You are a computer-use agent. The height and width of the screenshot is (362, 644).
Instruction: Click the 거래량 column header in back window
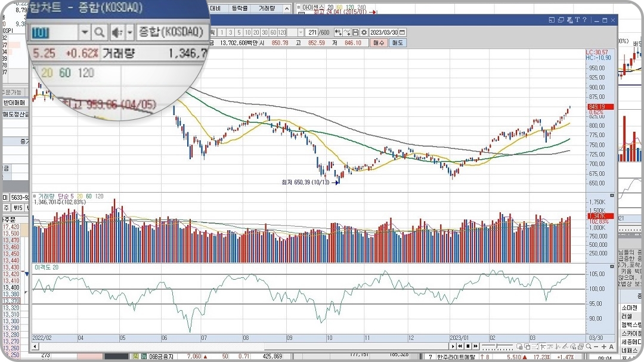pos(267,8)
